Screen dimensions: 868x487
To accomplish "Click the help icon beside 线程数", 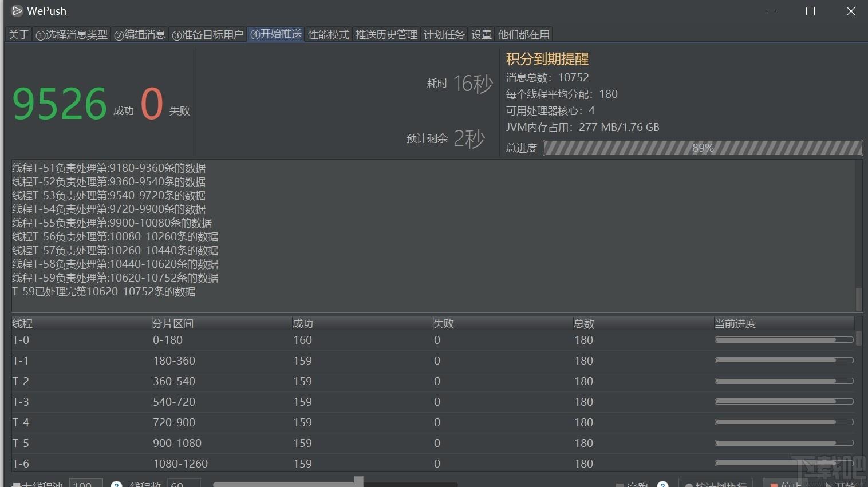I will pos(116,485).
